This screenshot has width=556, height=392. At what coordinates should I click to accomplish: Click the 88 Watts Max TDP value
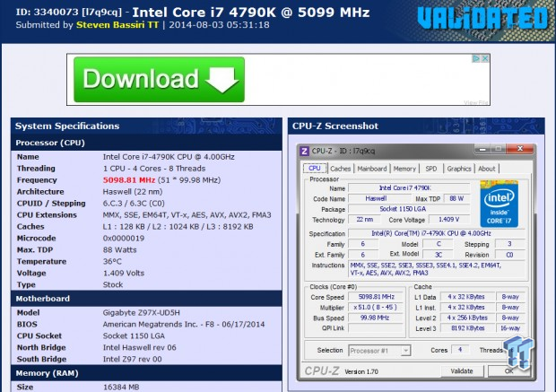119,249
